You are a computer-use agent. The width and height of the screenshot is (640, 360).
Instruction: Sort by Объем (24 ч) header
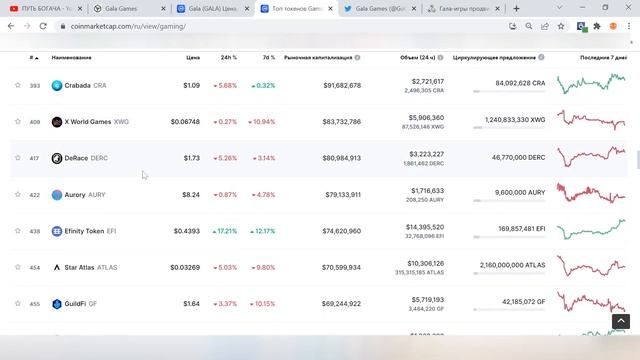(418, 58)
